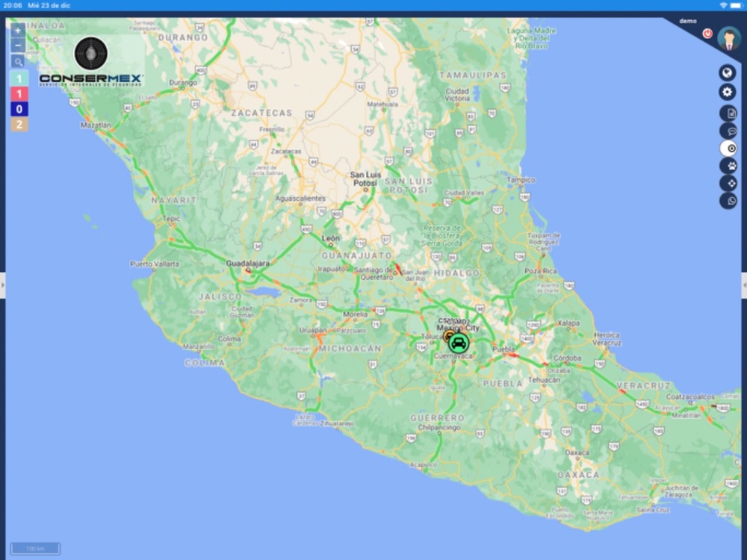The height and width of the screenshot is (560, 747).
Task: Click the 'Mazatlán' city label
Action: pyautogui.click(x=96, y=125)
